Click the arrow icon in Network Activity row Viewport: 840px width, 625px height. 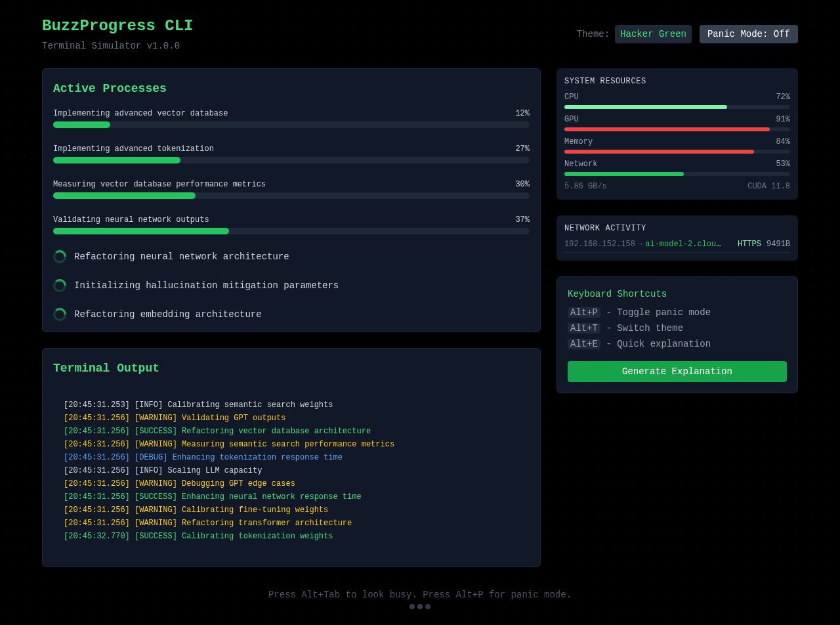tap(640, 244)
